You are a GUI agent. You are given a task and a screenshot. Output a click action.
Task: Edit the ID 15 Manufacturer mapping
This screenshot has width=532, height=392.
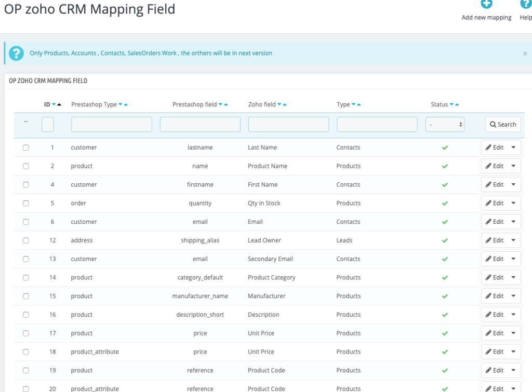[x=495, y=296]
